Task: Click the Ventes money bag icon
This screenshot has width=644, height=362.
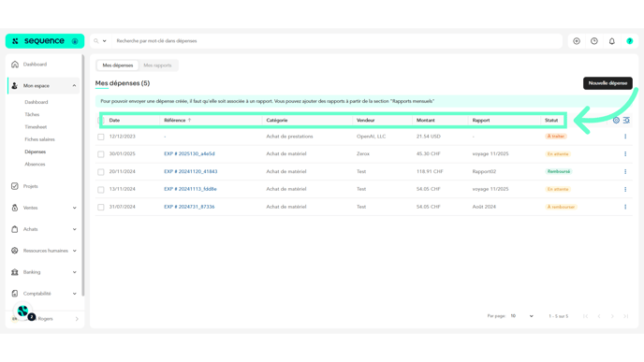Action: click(15, 208)
